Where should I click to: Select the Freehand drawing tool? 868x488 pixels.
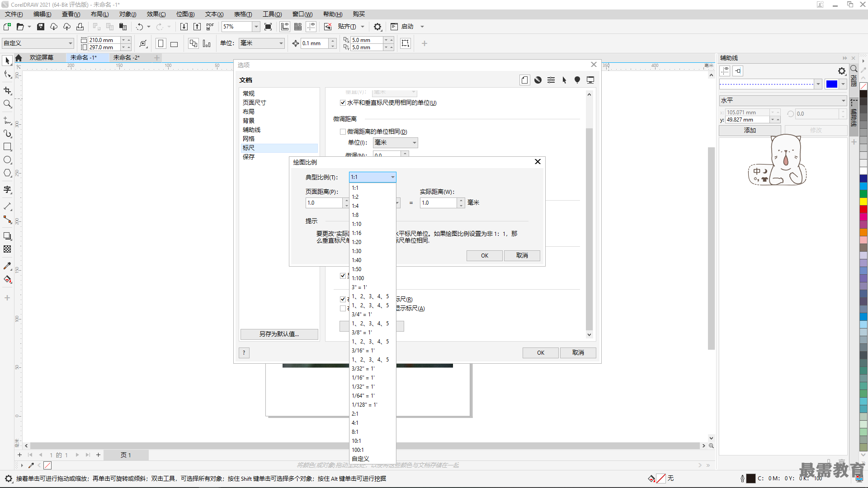7,120
